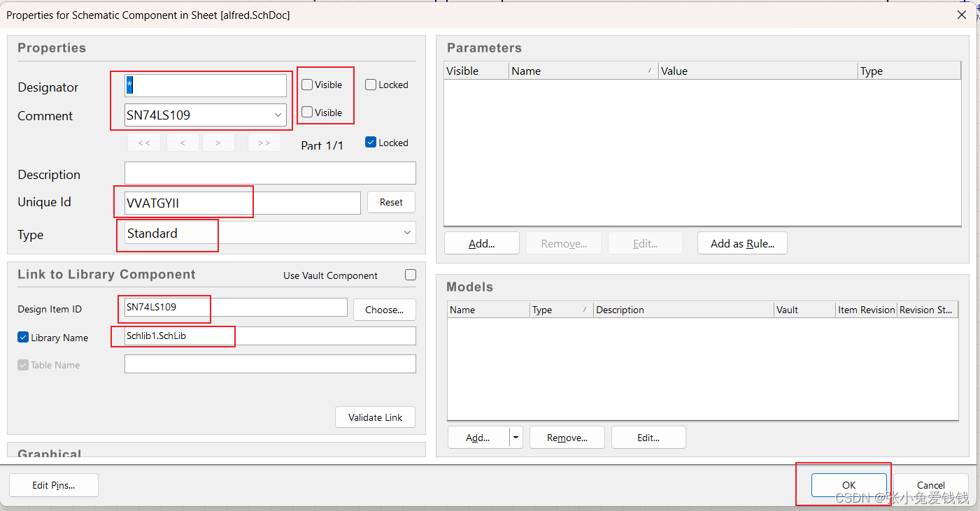Click the Unique Id field VVATGYII

click(x=243, y=203)
